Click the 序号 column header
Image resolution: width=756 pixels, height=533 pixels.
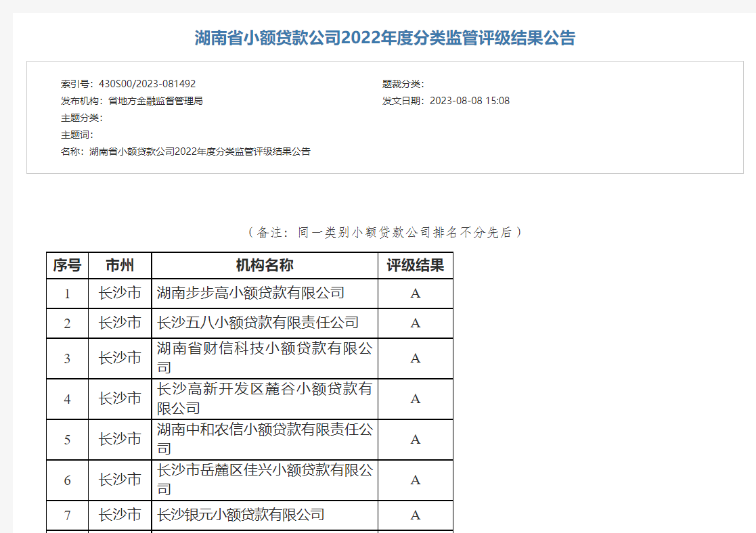[x=67, y=265]
